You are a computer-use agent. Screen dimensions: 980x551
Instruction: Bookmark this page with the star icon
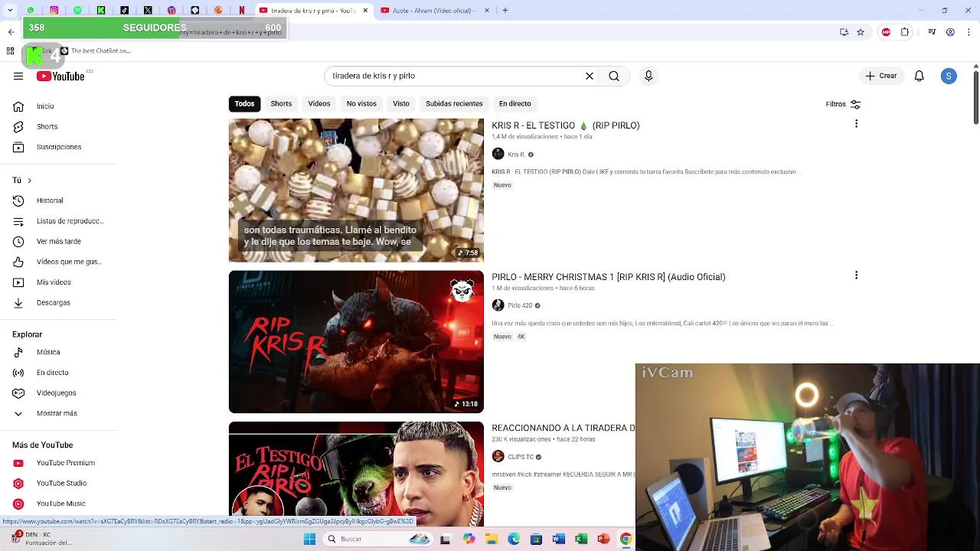pyautogui.click(x=861, y=32)
